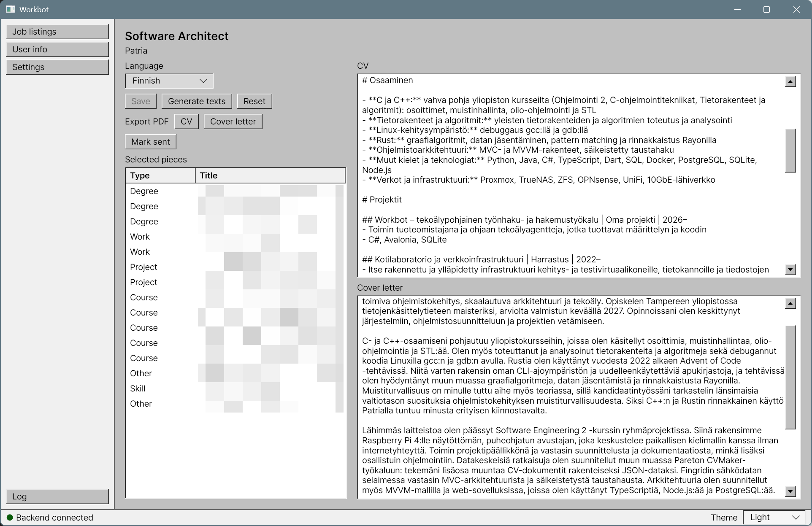Click the '# Osaaminen' heading in CV
Image resolution: width=812 pixels, height=526 pixels.
tap(387, 80)
